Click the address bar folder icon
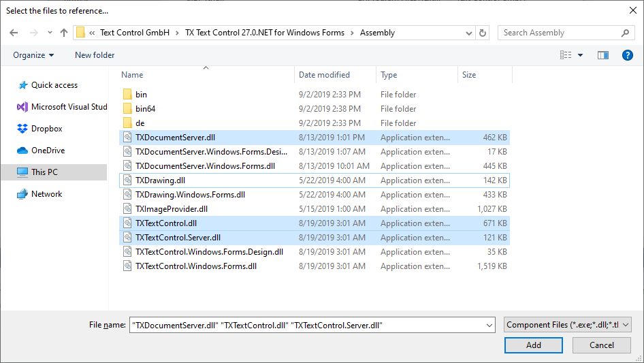This screenshot has width=644, height=363. click(x=80, y=33)
